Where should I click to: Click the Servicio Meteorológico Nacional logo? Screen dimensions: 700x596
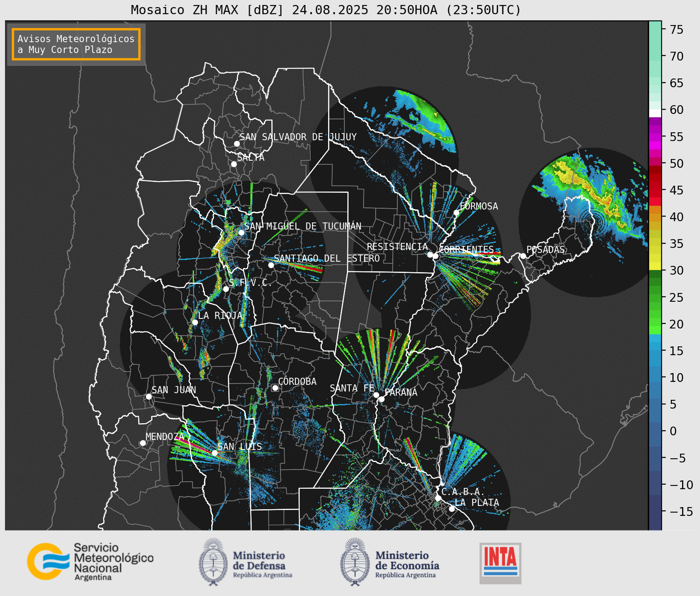point(90,561)
